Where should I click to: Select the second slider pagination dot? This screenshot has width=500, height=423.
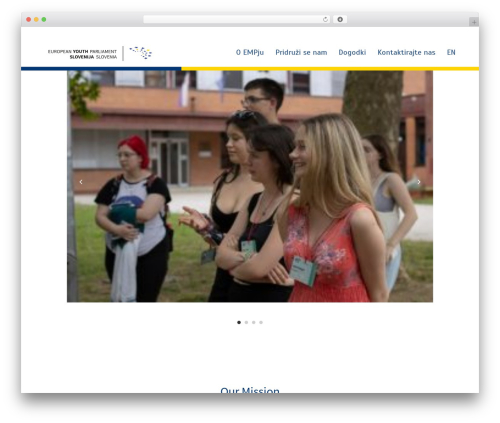[246, 322]
